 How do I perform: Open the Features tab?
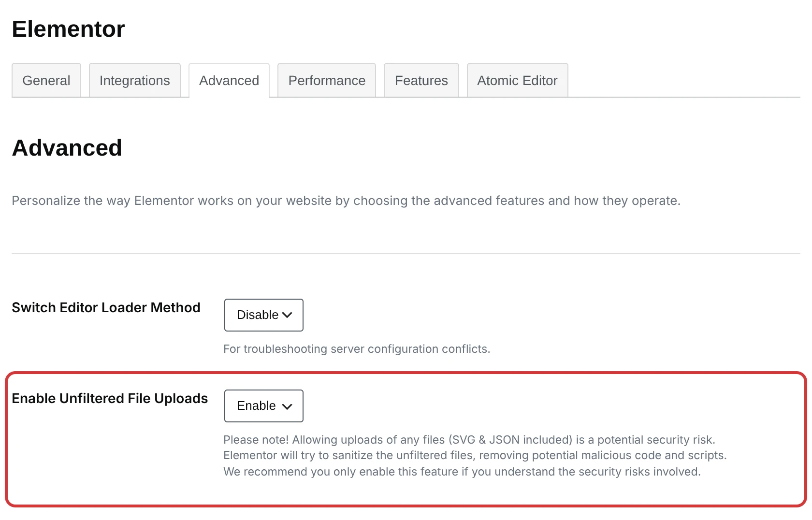(421, 80)
